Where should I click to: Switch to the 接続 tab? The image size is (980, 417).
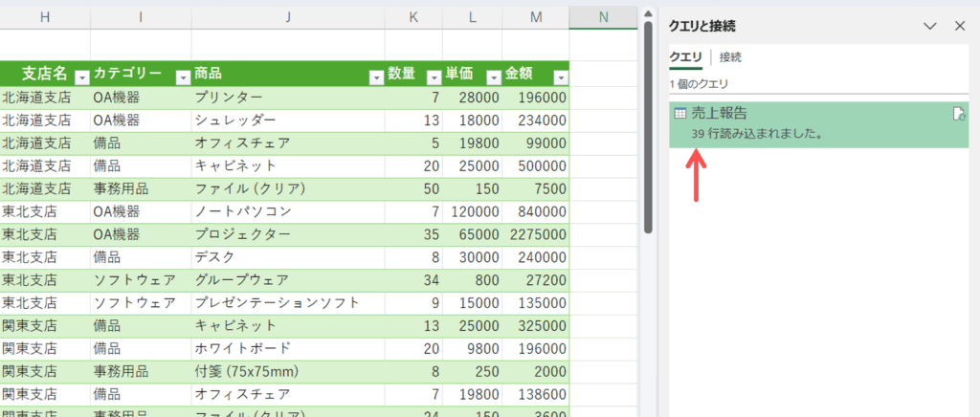tap(730, 57)
